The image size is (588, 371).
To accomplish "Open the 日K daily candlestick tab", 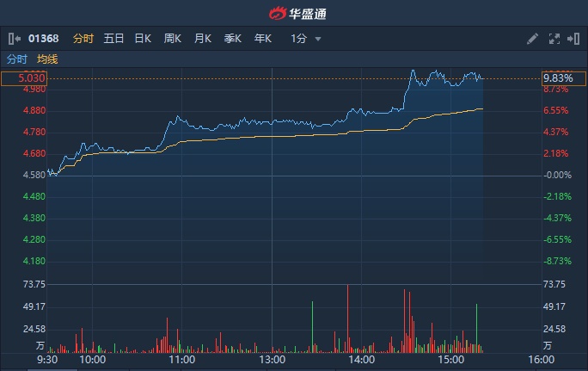I will click(143, 39).
